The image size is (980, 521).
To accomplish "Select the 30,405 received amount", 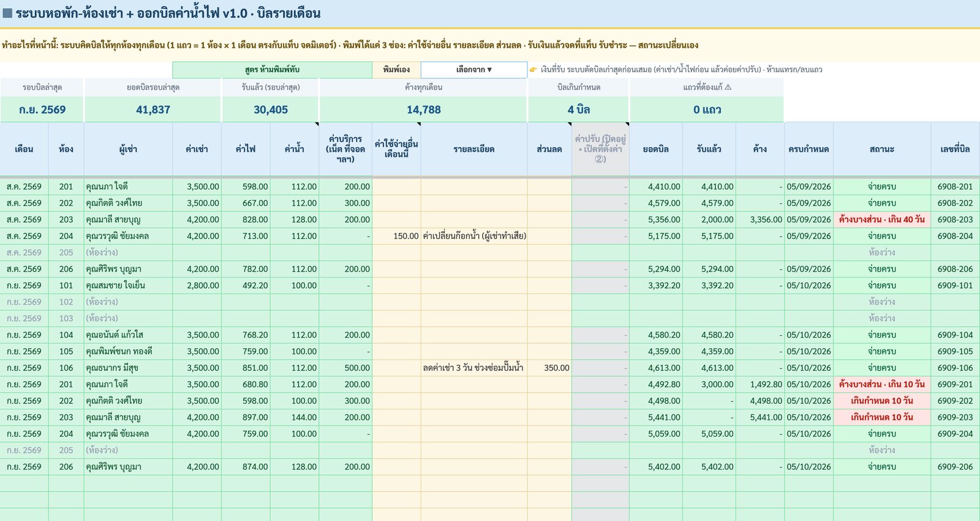I will pos(271,110).
